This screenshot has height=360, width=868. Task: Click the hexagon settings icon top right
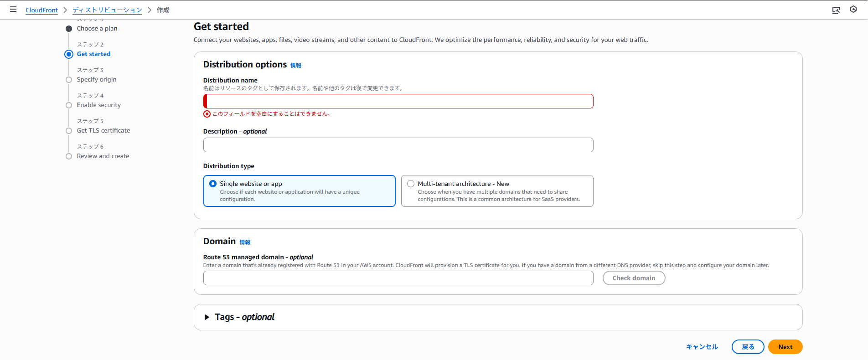pyautogui.click(x=853, y=10)
